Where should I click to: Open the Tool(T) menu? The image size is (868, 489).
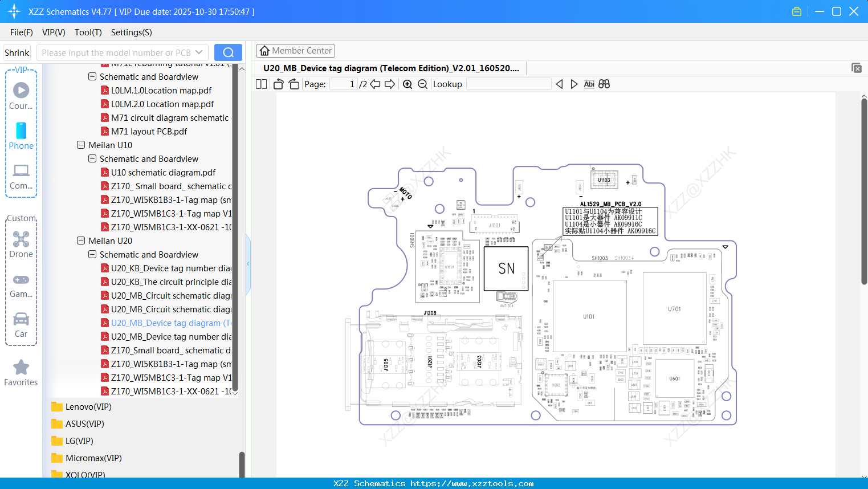pyautogui.click(x=88, y=32)
